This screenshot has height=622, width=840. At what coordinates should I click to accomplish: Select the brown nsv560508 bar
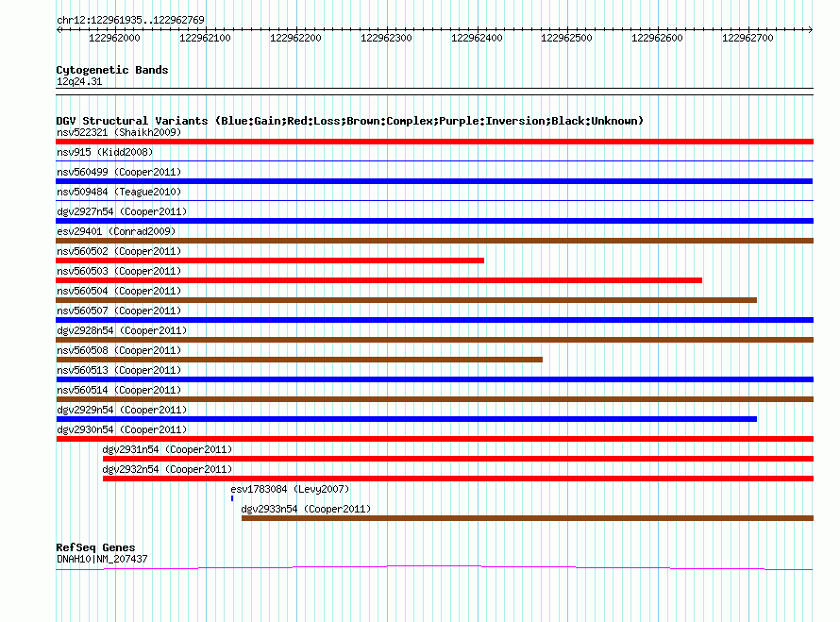299,360
